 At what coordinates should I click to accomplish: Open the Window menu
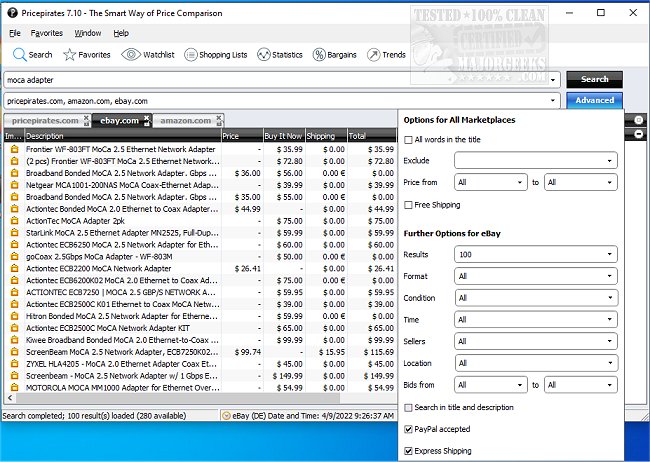coord(88,33)
